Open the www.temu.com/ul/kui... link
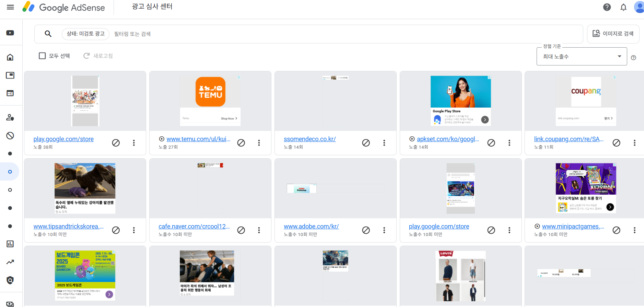Screen dimensions: 644x307 tap(198, 139)
